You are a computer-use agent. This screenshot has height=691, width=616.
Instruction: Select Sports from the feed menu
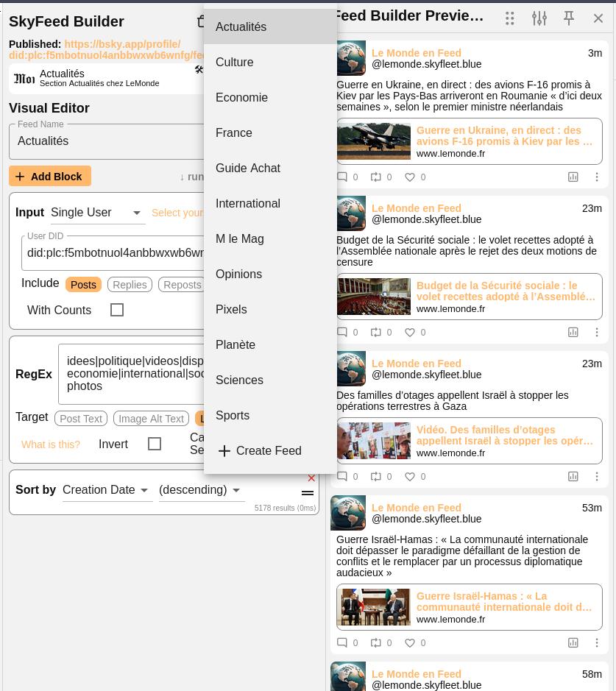tap(270, 415)
